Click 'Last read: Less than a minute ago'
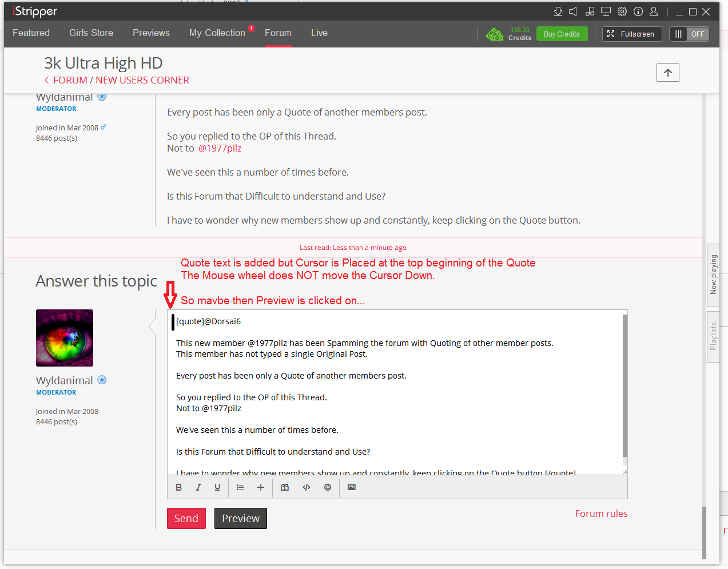The width and height of the screenshot is (728, 569). click(x=353, y=248)
